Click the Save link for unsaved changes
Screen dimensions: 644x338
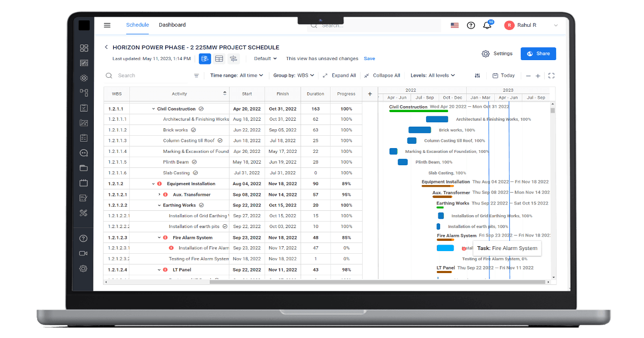tap(369, 58)
